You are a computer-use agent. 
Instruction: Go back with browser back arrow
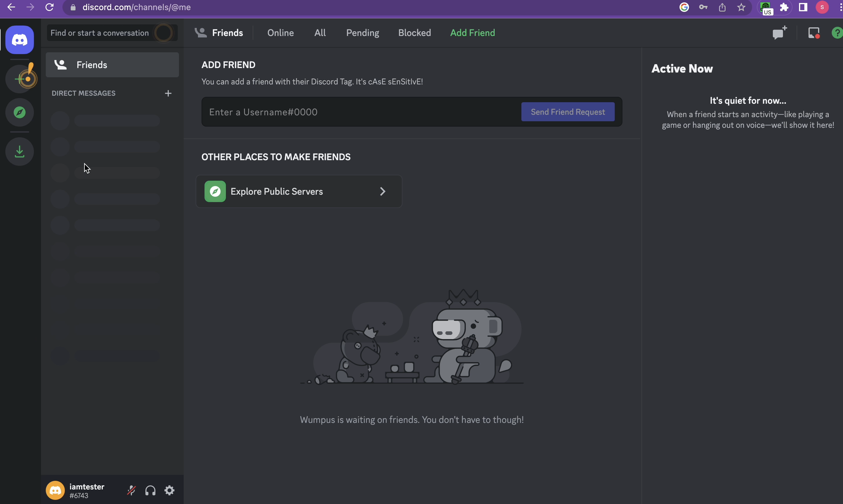pyautogui.click(x=11, y=7)
